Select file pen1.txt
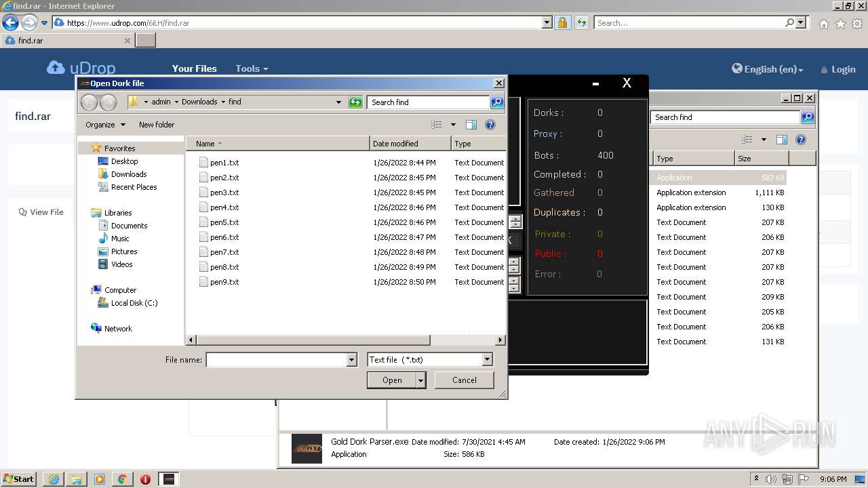The image size is (868, 488). click(x=219, y=163)
